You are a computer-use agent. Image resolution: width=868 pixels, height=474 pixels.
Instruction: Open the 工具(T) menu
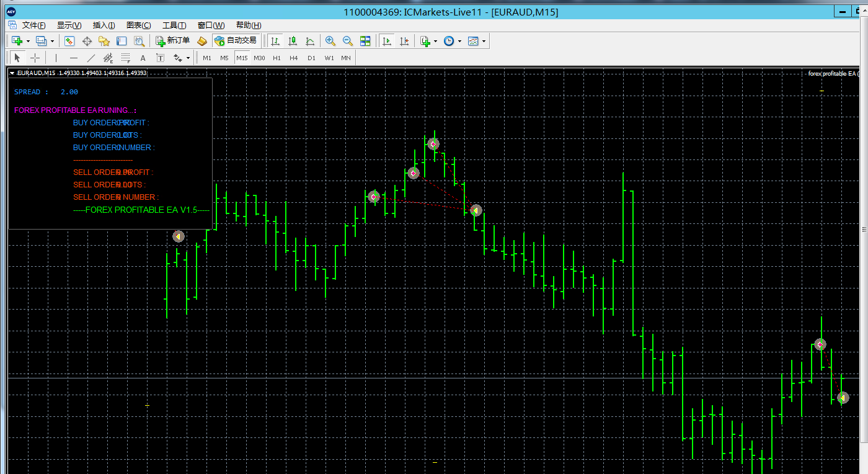pyautogui.click(x=174, y=25)
